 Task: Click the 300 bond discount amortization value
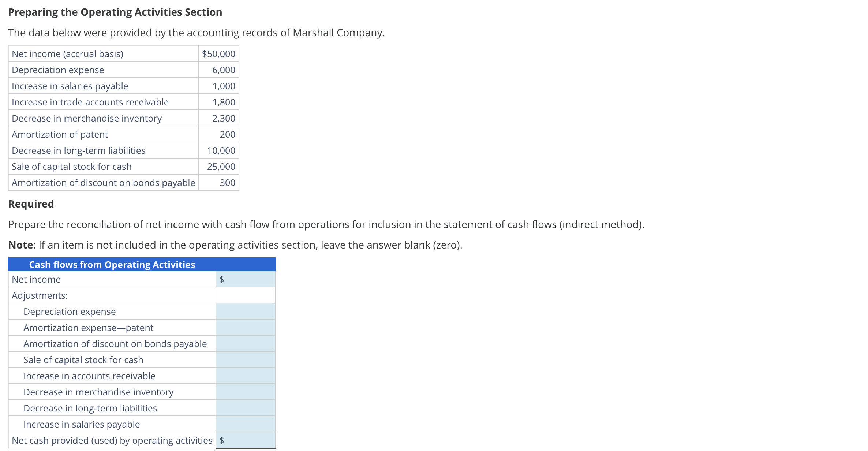click(228, 183)
